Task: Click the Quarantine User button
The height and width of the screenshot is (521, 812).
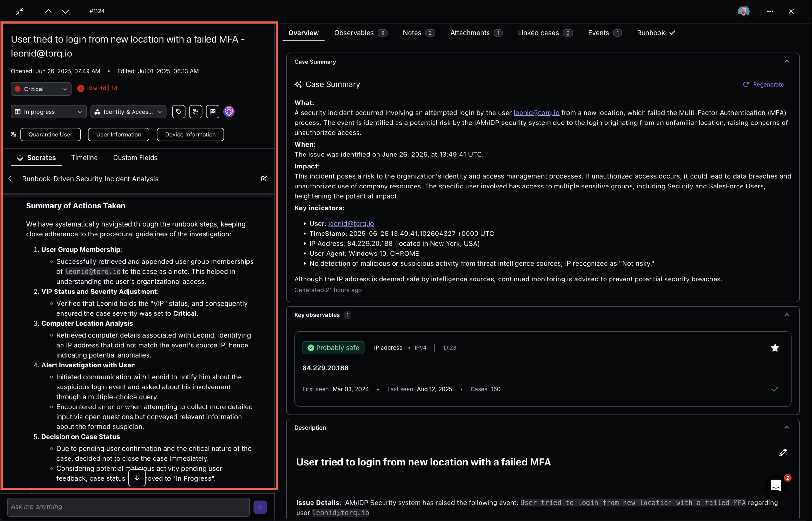Action: click(x=50, y=135)
